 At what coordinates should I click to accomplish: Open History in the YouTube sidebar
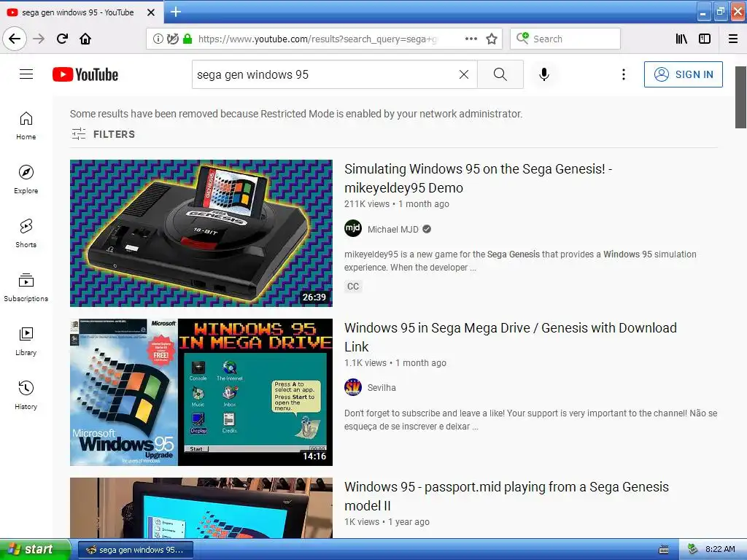point(26,395)
